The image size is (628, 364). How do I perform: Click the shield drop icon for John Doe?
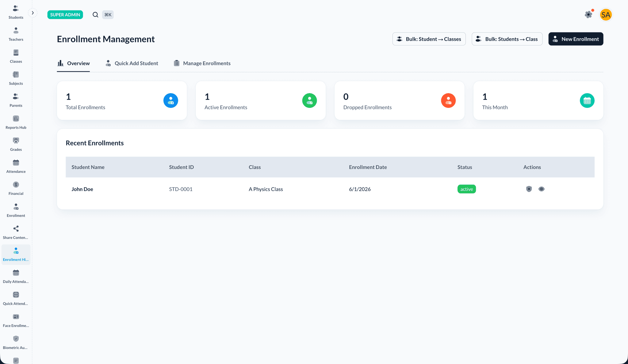(x=529, y=189)
